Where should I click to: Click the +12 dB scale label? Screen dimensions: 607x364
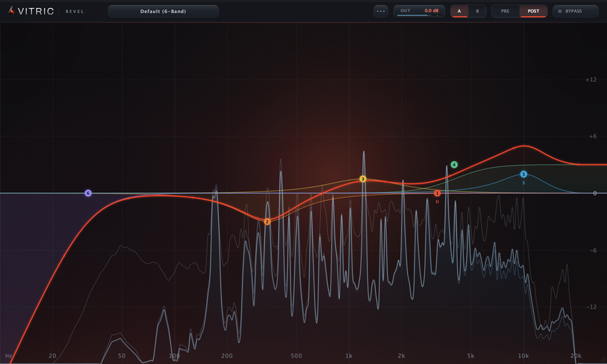pos(591,80)
